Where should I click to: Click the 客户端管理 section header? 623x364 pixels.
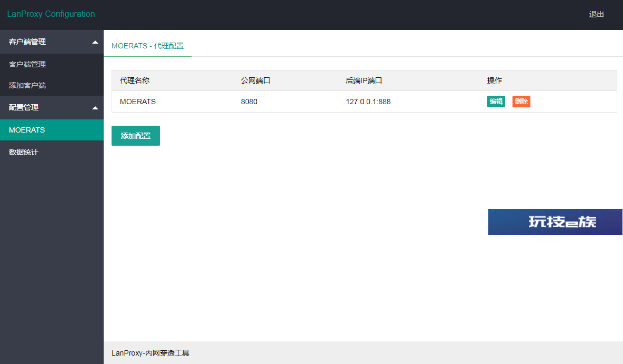click(52, 42)
